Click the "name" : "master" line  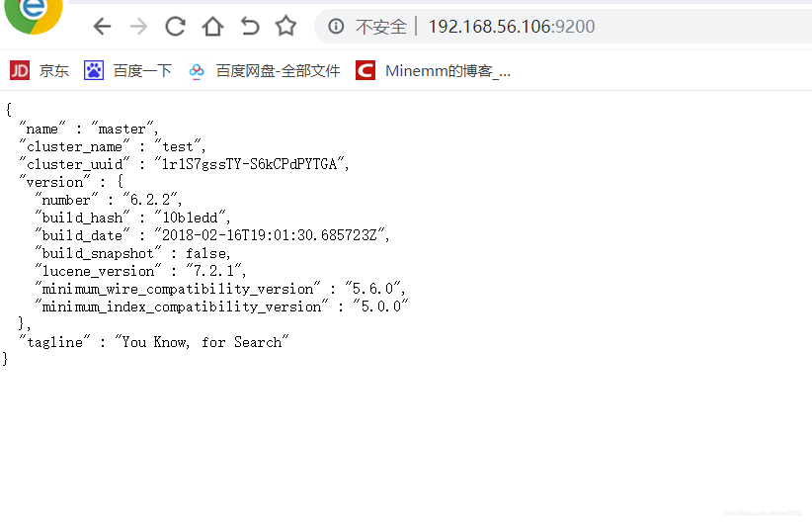pos(89,129)
